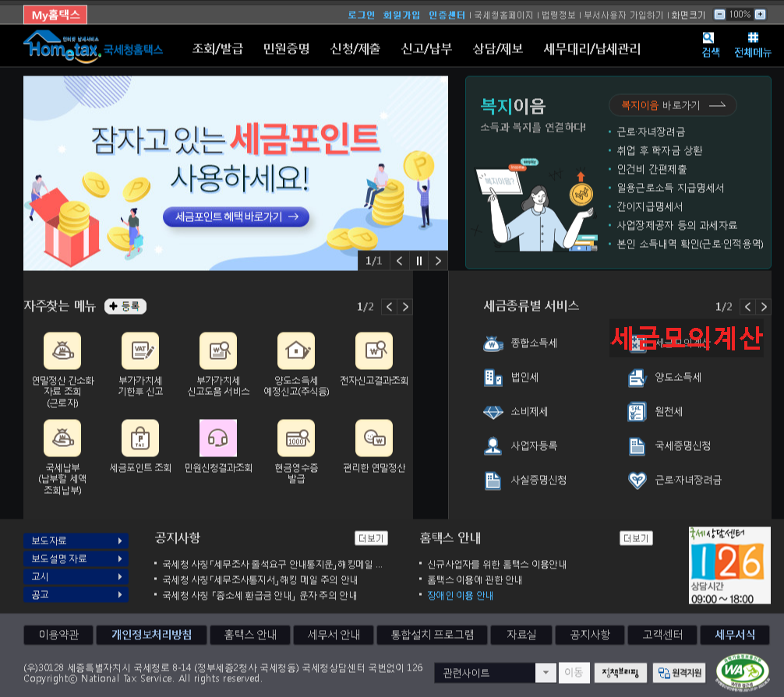Viewport: 784px width, 697px height.
Task: Click the 정책브리핑 banner
Action: 620,673
